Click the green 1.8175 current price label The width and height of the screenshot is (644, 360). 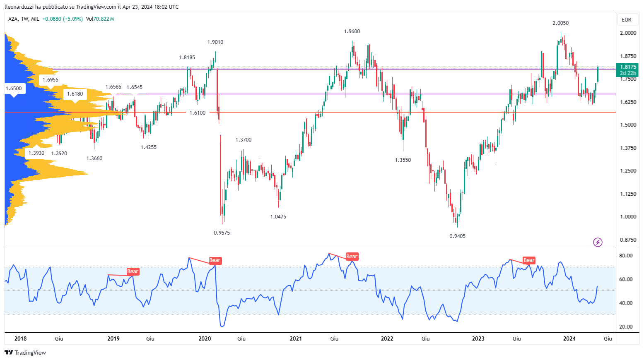[628, 67]
